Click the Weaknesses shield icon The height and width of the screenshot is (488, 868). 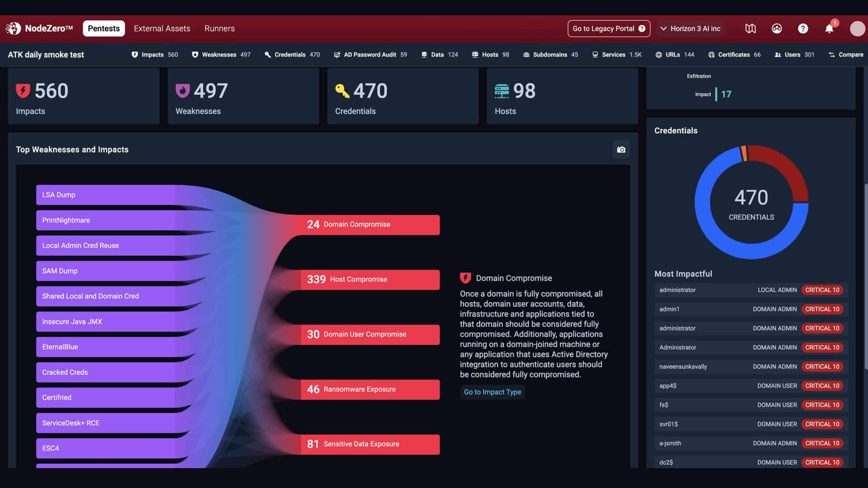tap(196, 54)
